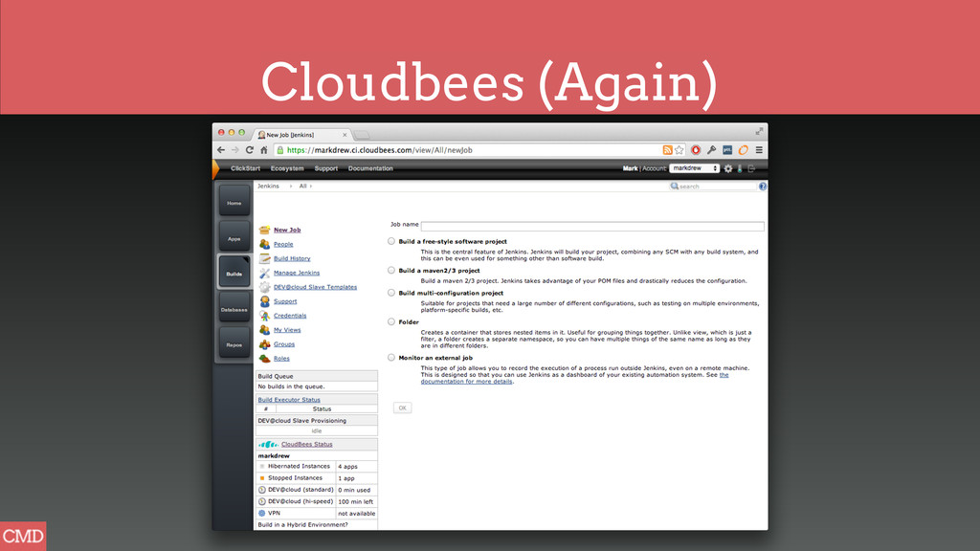Click the Job name text field
980x551 pixels.
coord(592,226)
